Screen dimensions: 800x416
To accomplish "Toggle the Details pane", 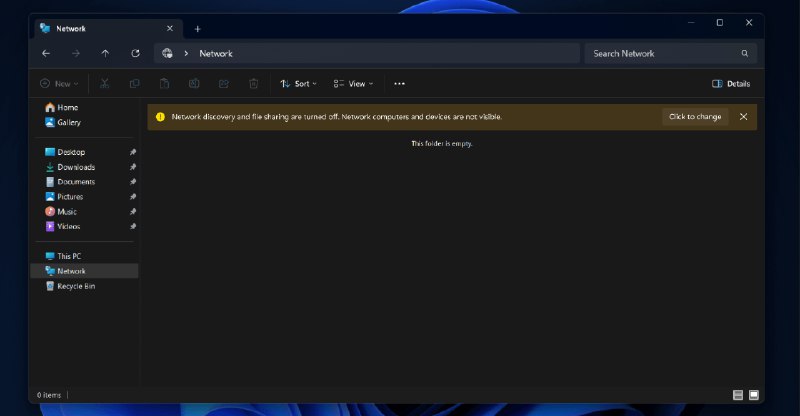I will coord(731,84).
